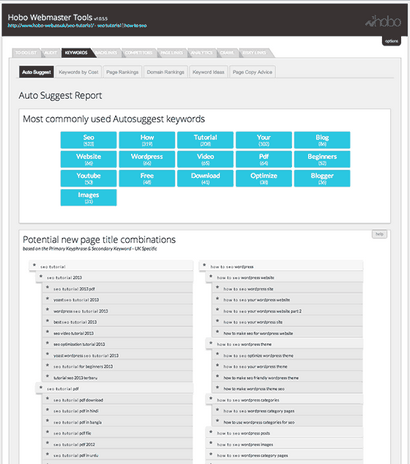Select 'seo tutorial pdf file' row
Screen dimensions: 410x464
(118, 433)
